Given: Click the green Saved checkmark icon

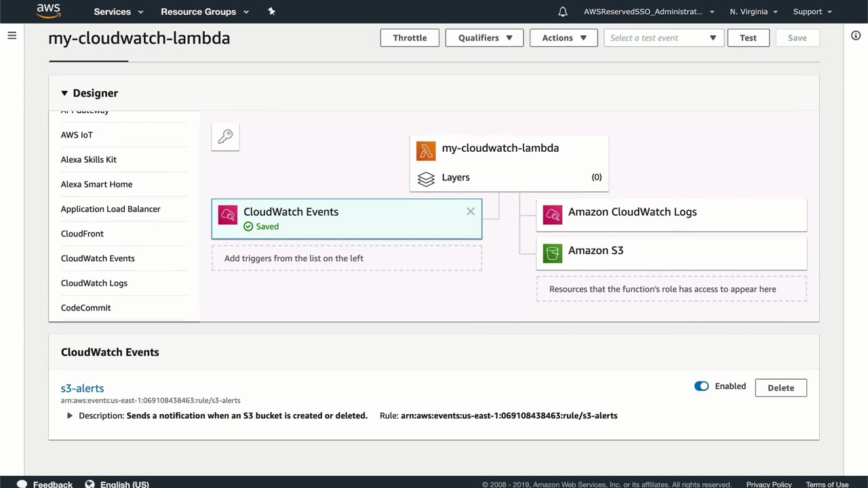Looking at the screenshot, I should [x=248, y=226].
